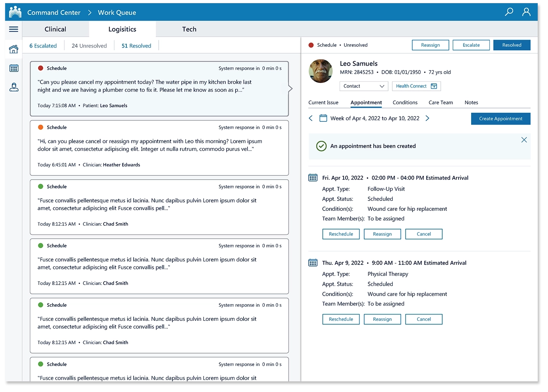The height and width of the screenshot is (392, 548).
Task: Open the hamburger menu
Action: point(14,29)
